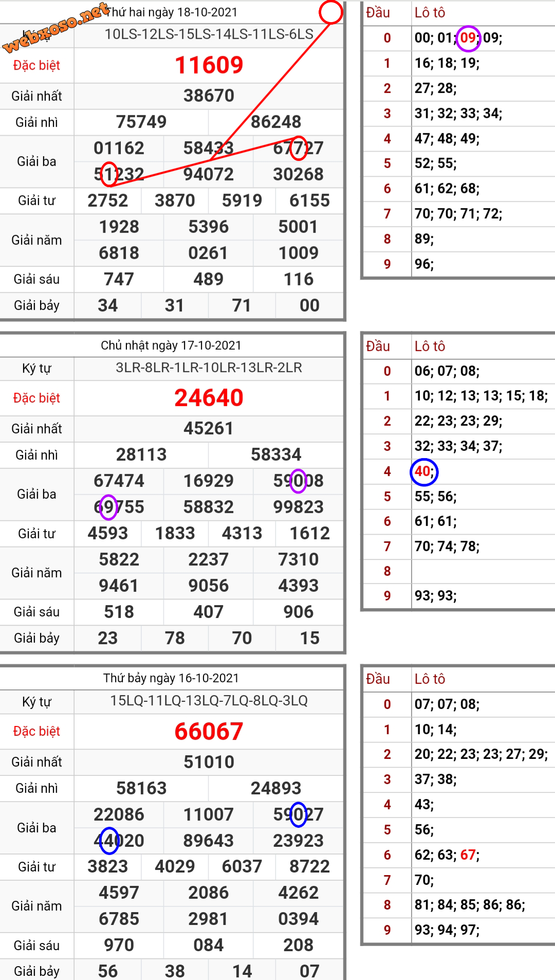
Task: Select the fifth prize number 5396
Action: [209, 227]
